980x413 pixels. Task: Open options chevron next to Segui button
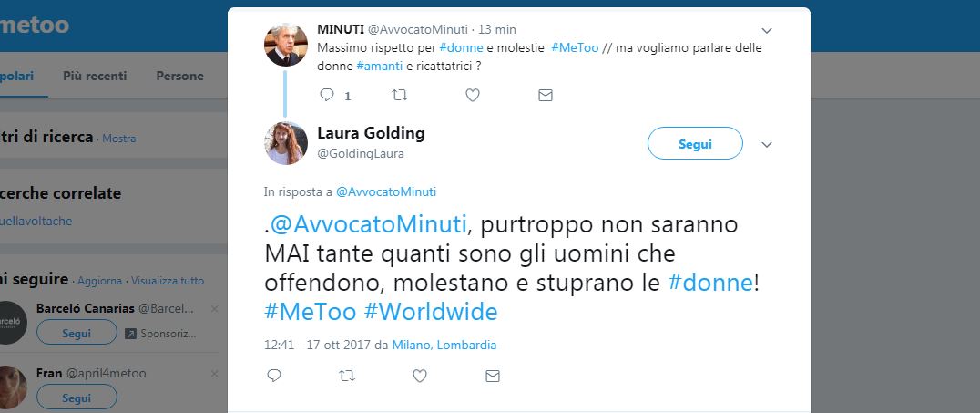tap(767, 145)
